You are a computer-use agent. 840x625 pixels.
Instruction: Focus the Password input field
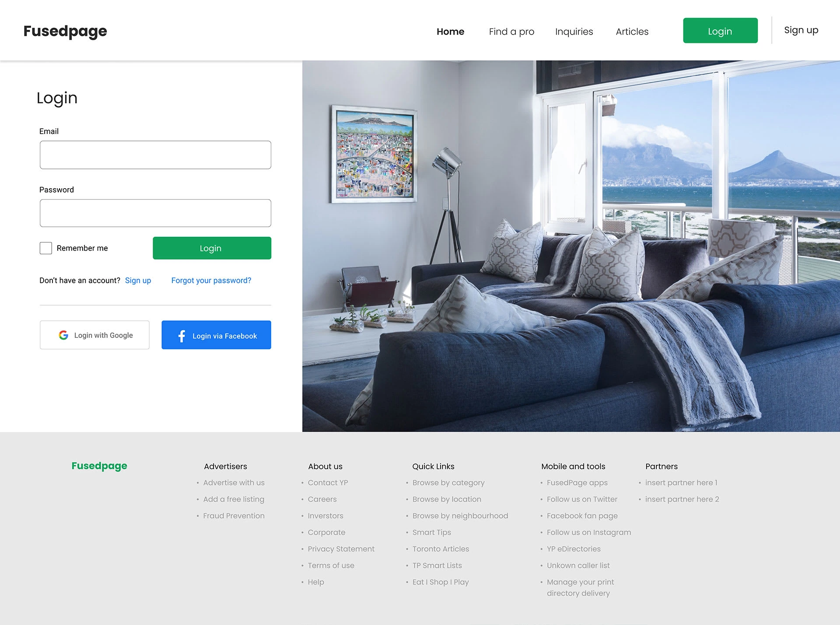point(155,213)
